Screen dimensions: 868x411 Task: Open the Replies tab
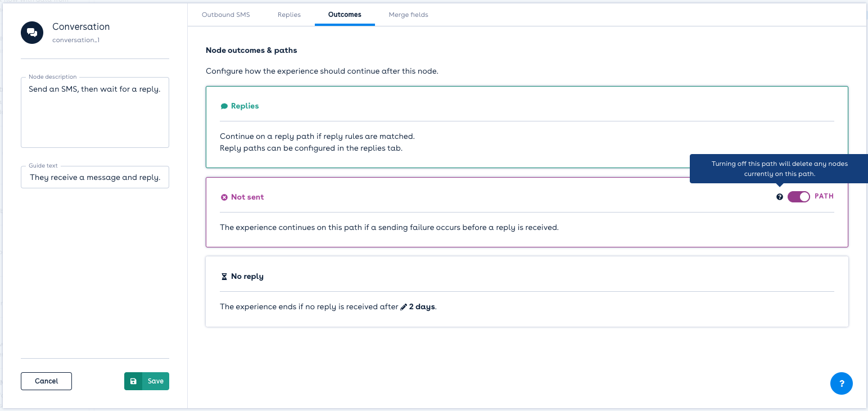tap(289, 15)
